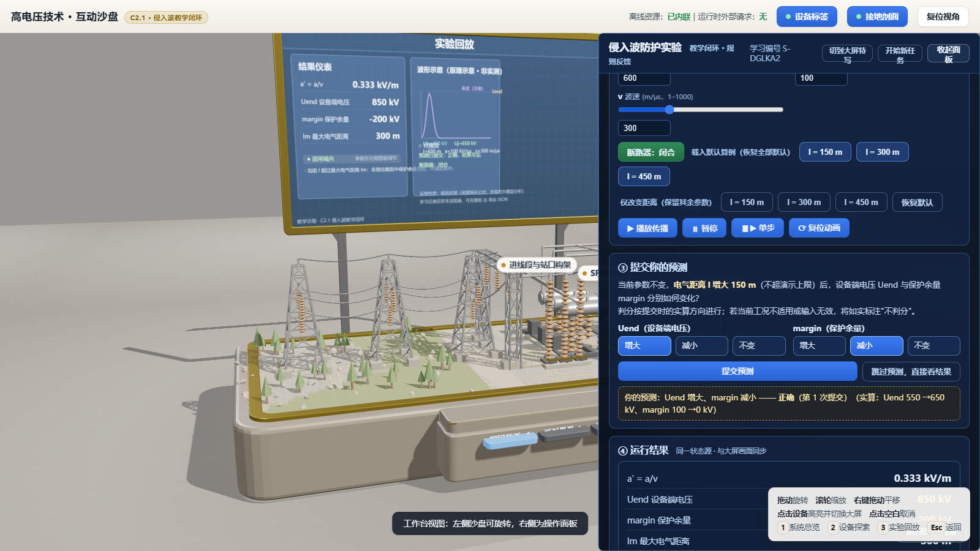Select 不变 for Uend prediction
Viewport: 980px width, 551px height.
[759, 346]
